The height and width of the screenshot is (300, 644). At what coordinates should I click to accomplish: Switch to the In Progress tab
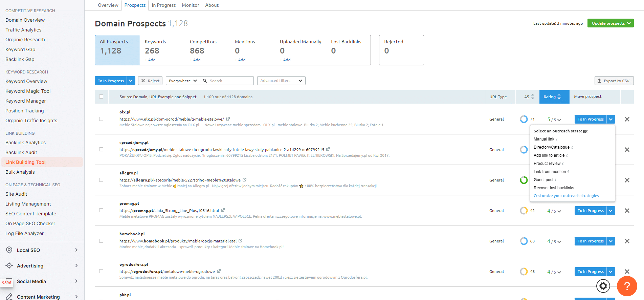tap(163, 5)
